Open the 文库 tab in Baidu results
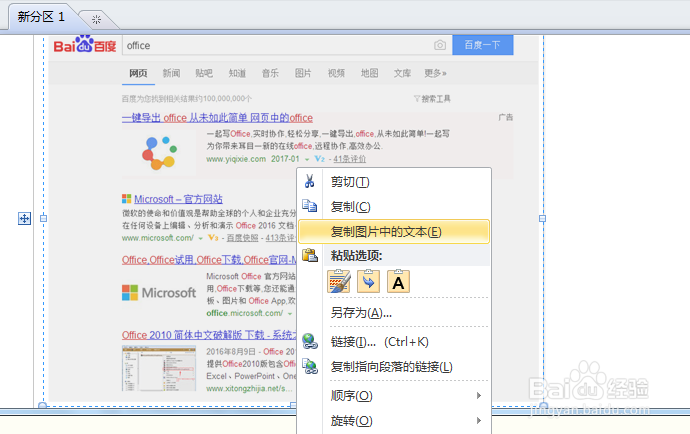This screenshot has height=434, width=690. pyautogui.click(x=402, y=73)
